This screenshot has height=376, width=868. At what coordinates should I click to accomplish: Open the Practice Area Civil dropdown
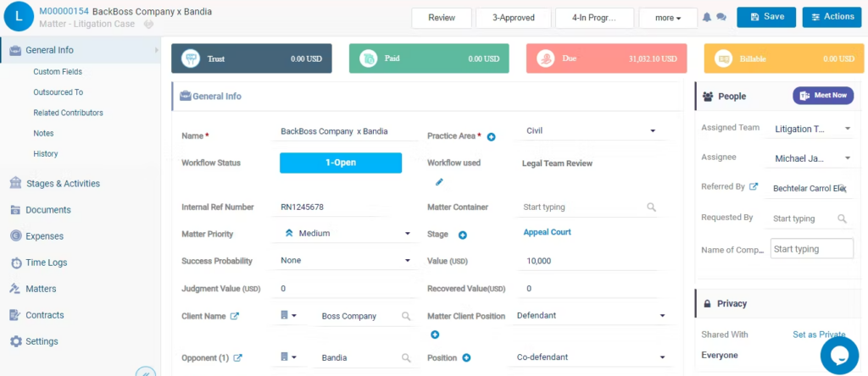pyautogui.click(x=591, y=131)
